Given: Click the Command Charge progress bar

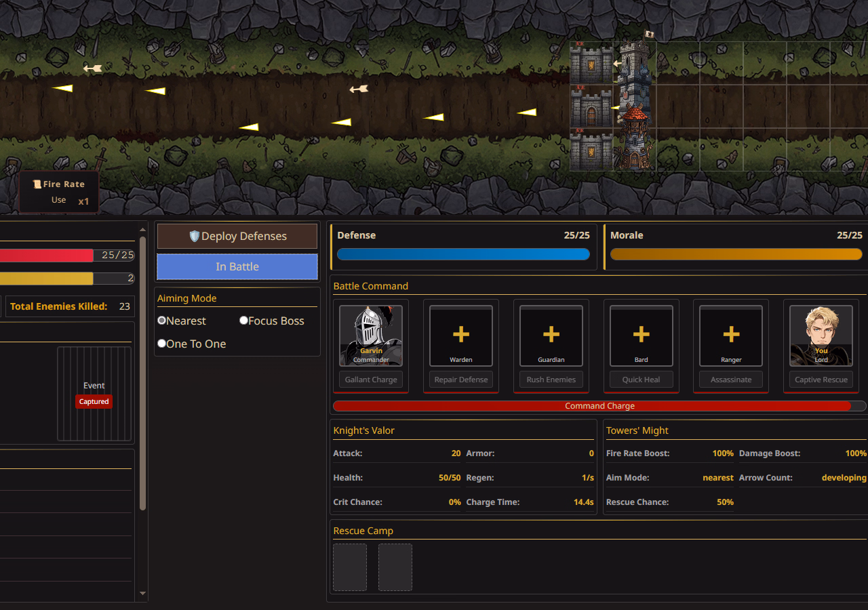Looking at the screenshot, I should tap(599, 406).
